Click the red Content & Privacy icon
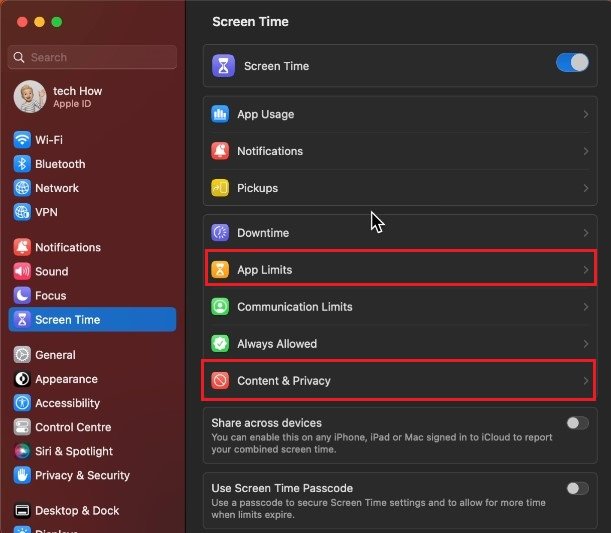611x533 pixels. point(220,381)
